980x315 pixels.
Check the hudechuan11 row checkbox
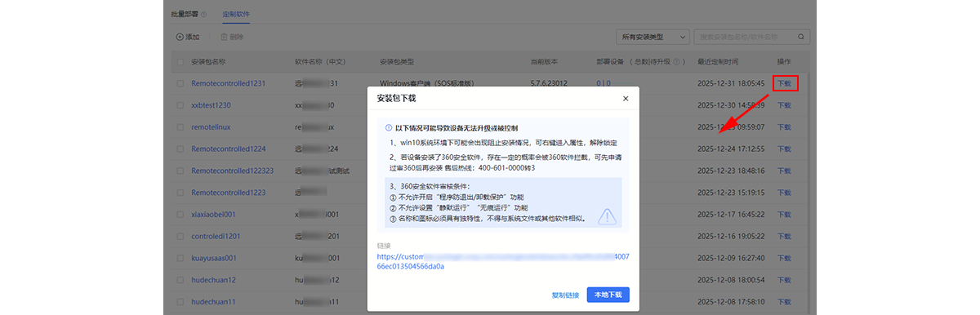180,301
